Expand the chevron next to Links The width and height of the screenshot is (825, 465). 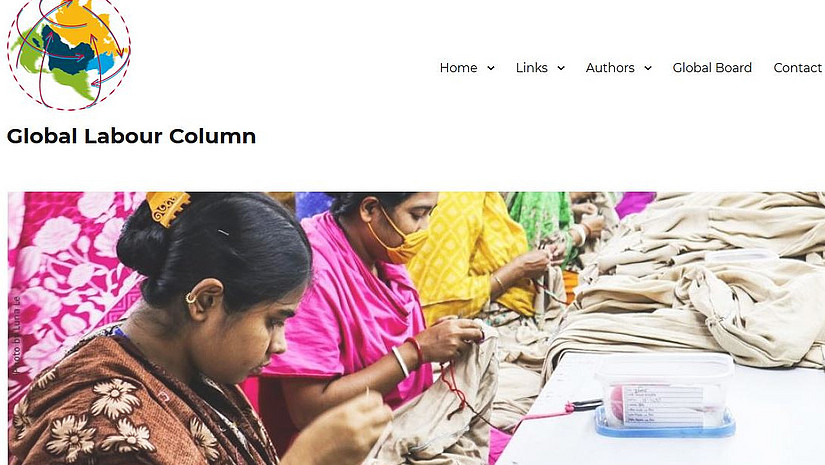[x=561, y=68]
